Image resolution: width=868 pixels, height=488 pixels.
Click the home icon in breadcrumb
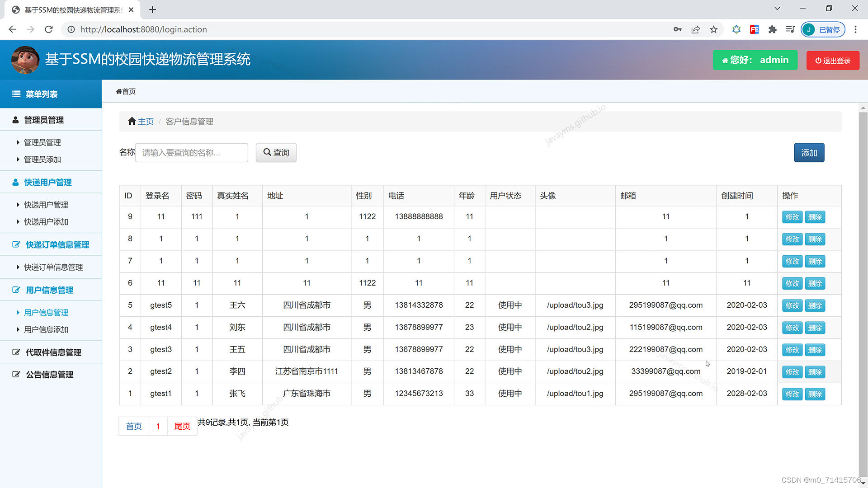(x=132, y=121)
